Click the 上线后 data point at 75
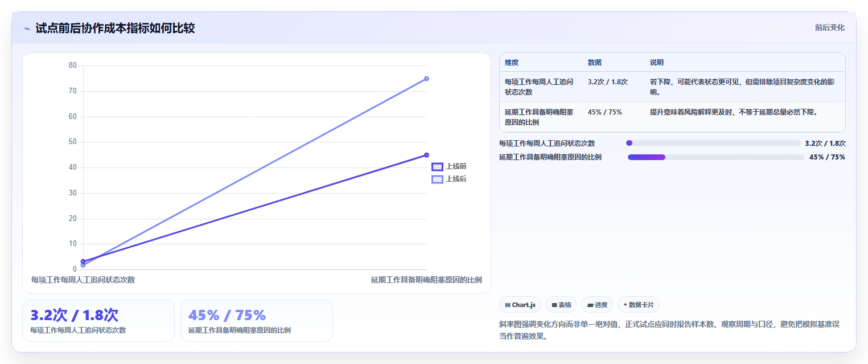The width and height of the screenshot is (868, 364). coord(426,79)
